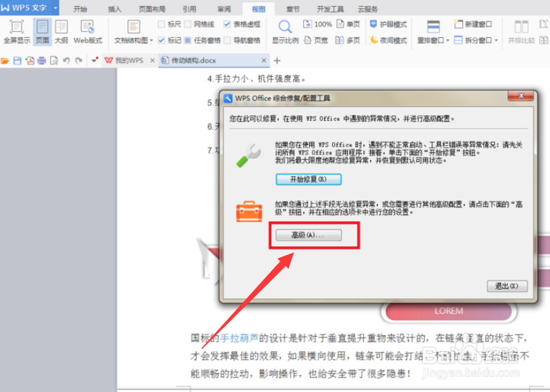550x392 pixels.
Task: Toggle the Navigation pane (导航窗格) checkbox
Action: (228, 40)
